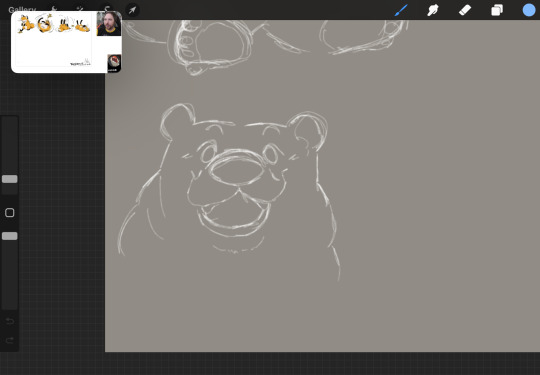The image size is (540, 375).
Task: Select the Paint brush tool
Action: (401, 10)
